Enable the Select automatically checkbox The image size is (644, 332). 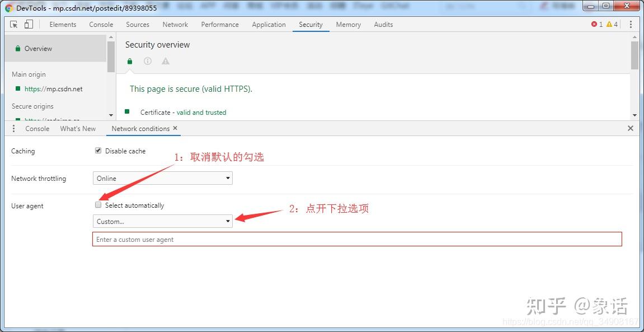[x=98, y=205]
